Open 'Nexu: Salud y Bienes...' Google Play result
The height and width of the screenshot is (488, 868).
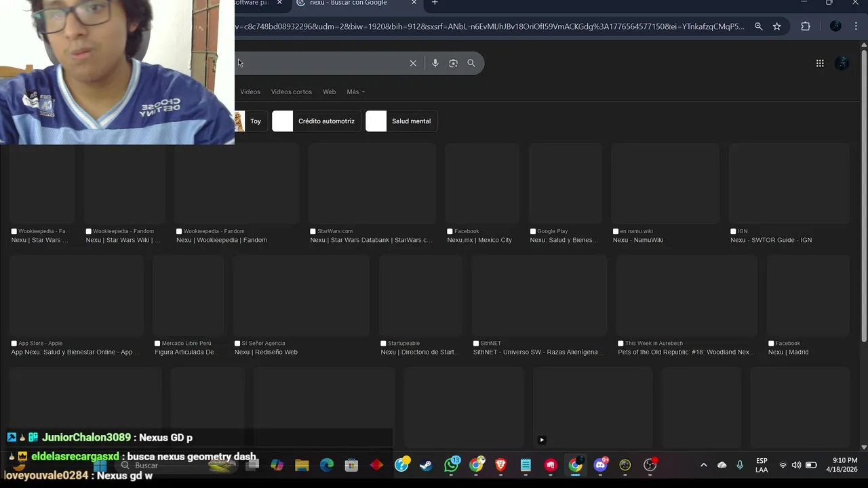coord(563,240)
